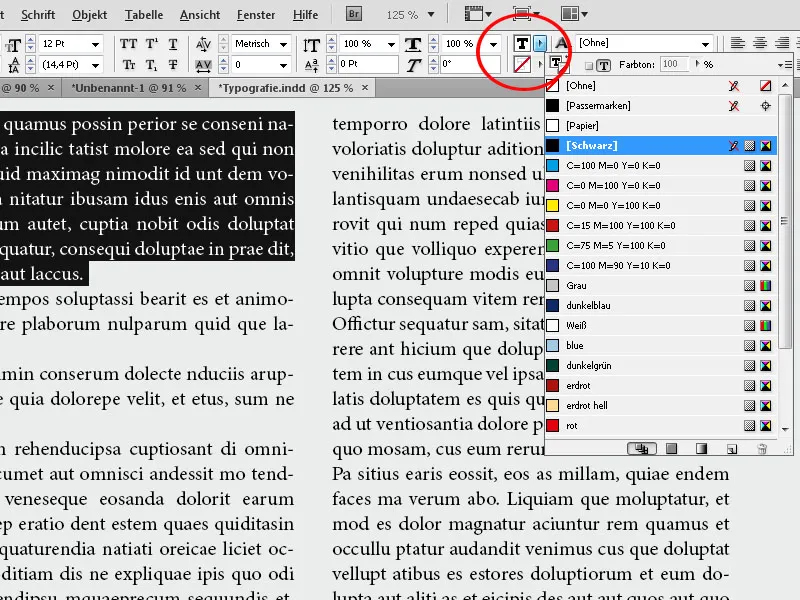Select the [Schwarz] swatch
Screen dimensions: 800x600
[x=661, y=145]
